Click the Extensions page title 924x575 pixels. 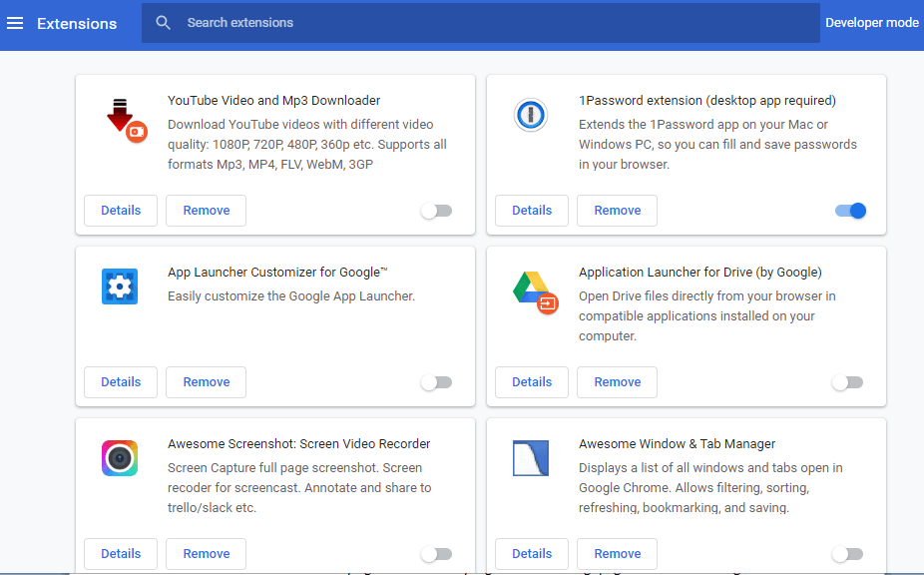pos(77,24)
